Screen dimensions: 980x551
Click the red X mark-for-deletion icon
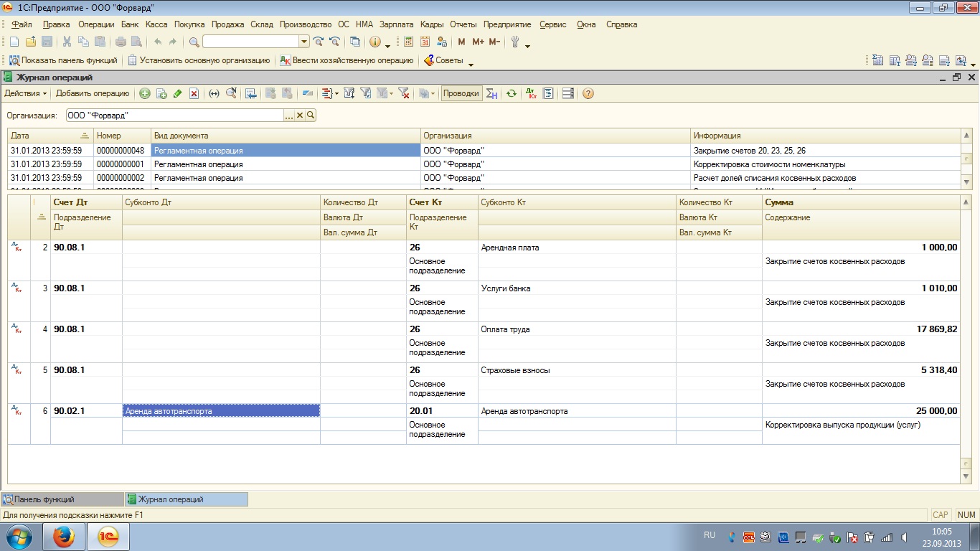pyautogui.click(x=194, y=93)
